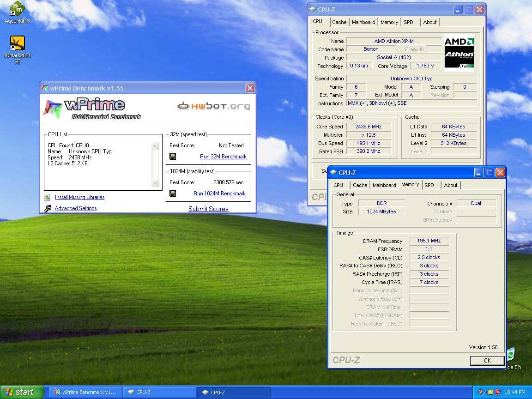
Task: Click the save icon beside Run 1024M Benchmark
Action: click(x=173, y=193)
